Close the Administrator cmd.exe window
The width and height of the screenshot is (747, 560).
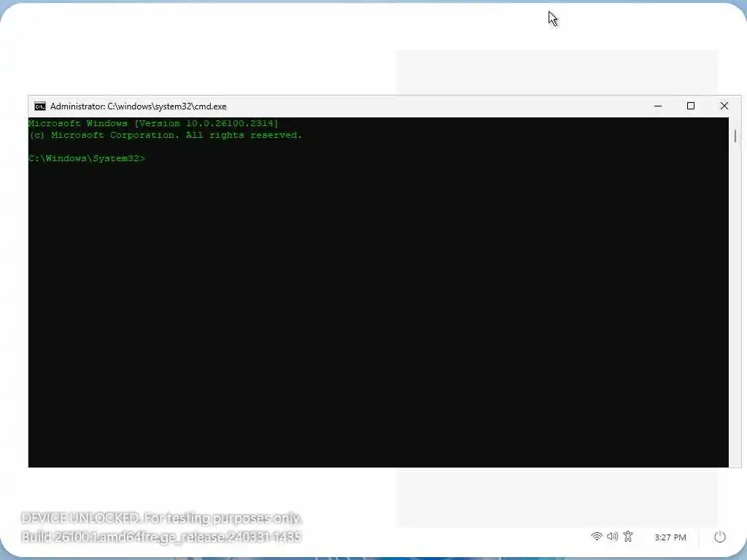point(724,106)
